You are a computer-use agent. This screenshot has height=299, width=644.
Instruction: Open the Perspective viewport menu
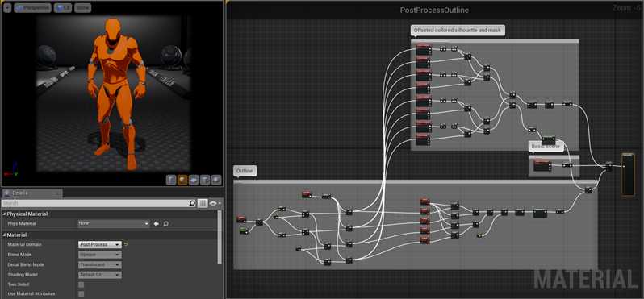coord(32,8)
